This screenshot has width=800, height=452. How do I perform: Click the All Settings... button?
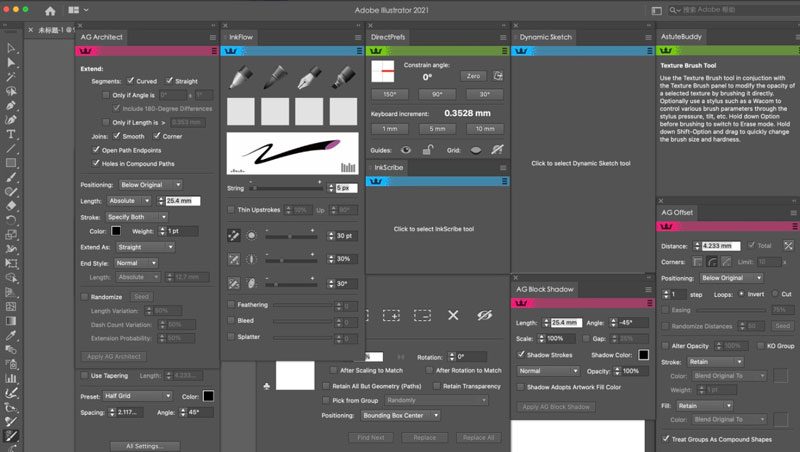(145, 446)
